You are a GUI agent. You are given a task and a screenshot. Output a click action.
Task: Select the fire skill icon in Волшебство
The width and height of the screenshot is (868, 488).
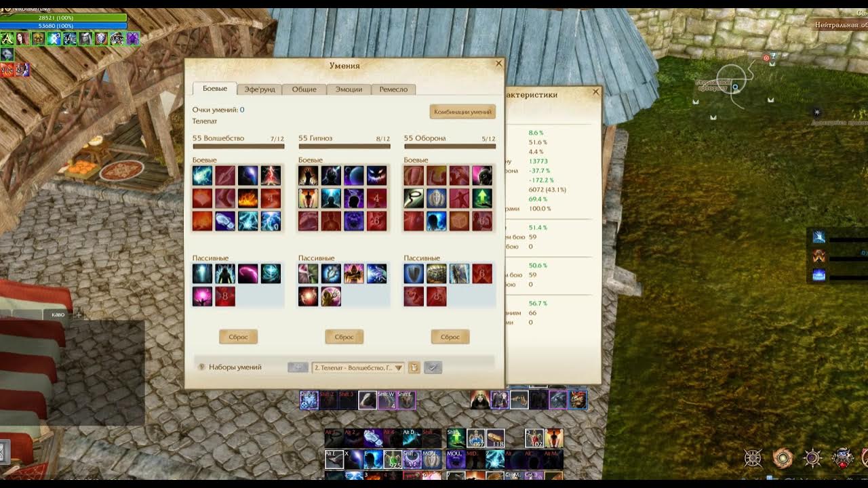coord(248,199)
